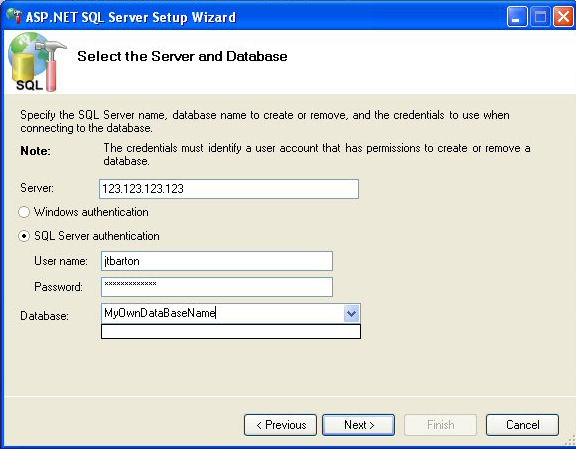Close the ASP.NET SQL Server Setup Wizard

pos(563,17)
